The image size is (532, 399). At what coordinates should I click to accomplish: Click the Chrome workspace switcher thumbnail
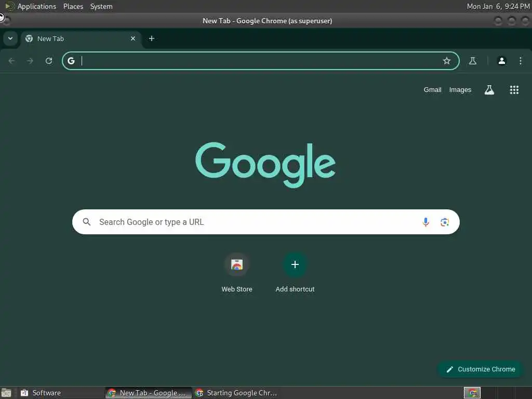[472, 393]
